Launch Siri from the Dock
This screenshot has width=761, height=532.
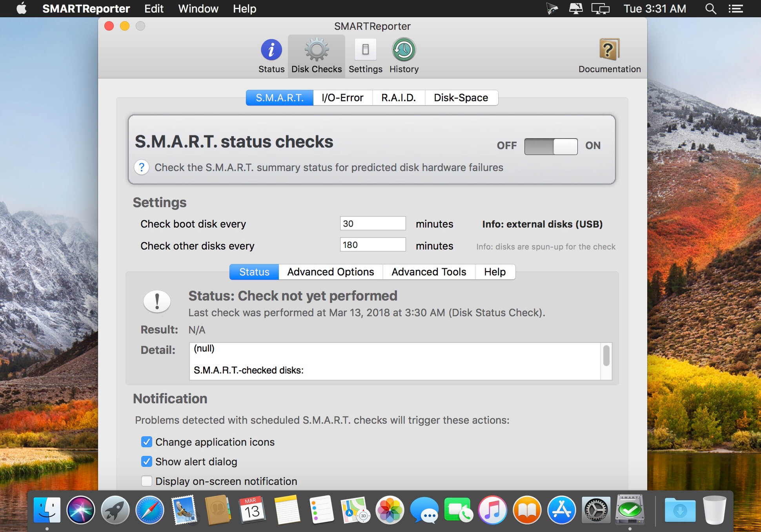(81, 510)
